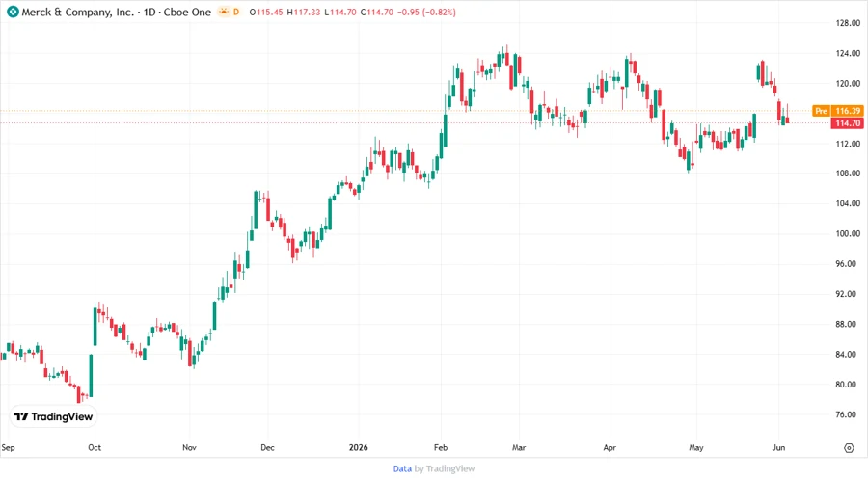868x480 pixels.
Task: Click the 100.00 price axis label
Action: [x=848, y=234]
